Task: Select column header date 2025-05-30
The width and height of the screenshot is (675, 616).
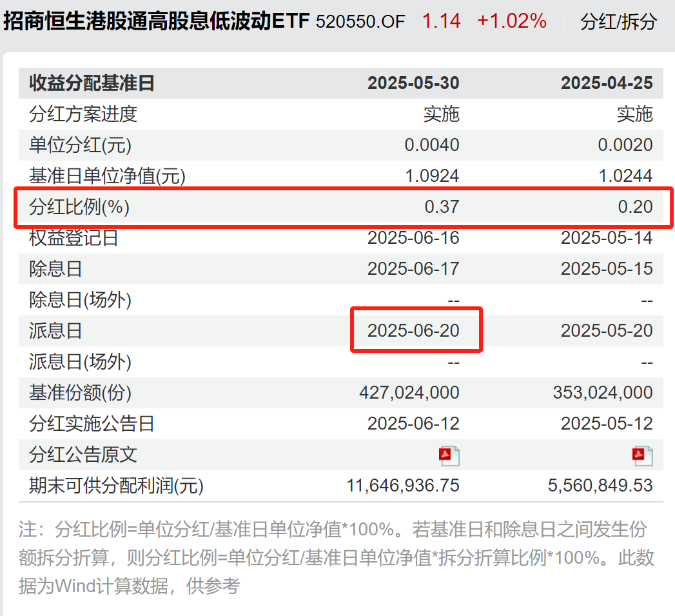Action: point(413,83)
